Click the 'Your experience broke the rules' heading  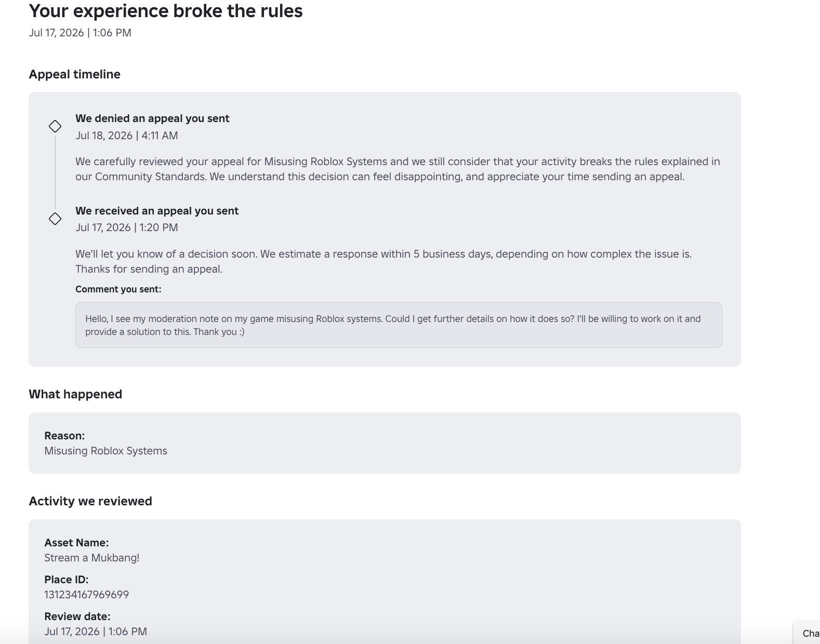pyautogui.click(x=166, y=11)
